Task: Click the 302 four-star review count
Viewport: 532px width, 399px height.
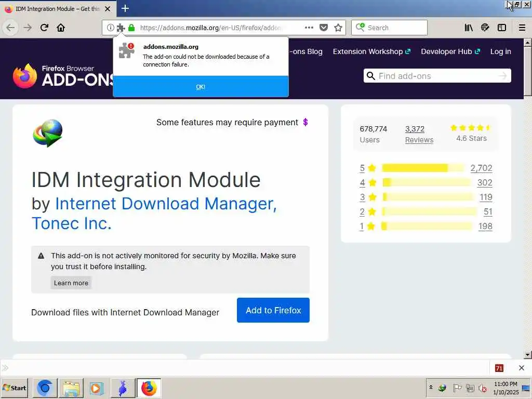Action: (485, 182)
